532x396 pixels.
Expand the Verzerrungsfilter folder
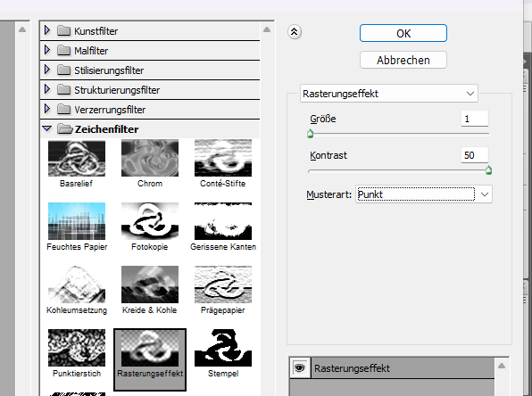click(x=47, y=109)
